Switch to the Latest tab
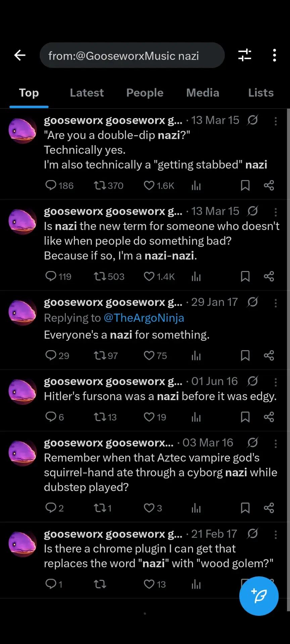 87,93
